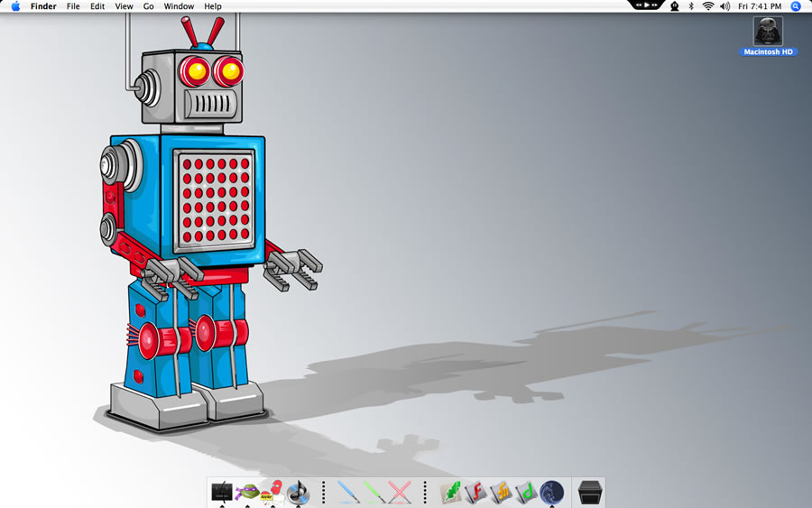Viewport: 812px width, 508px height.
Task: Open the Finder application menu
Action: 43,6
